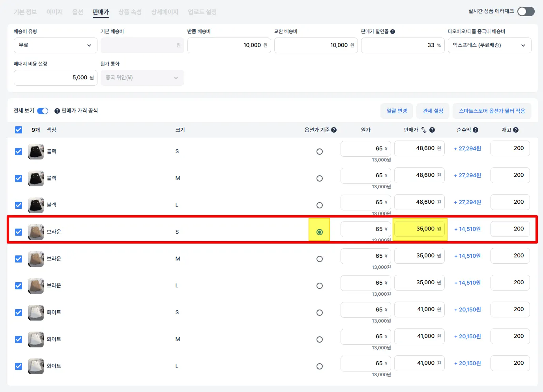This screenshot has height=392, width=543.
Task: Click the 반품 배송비 input field
Action: pos(229,45)
